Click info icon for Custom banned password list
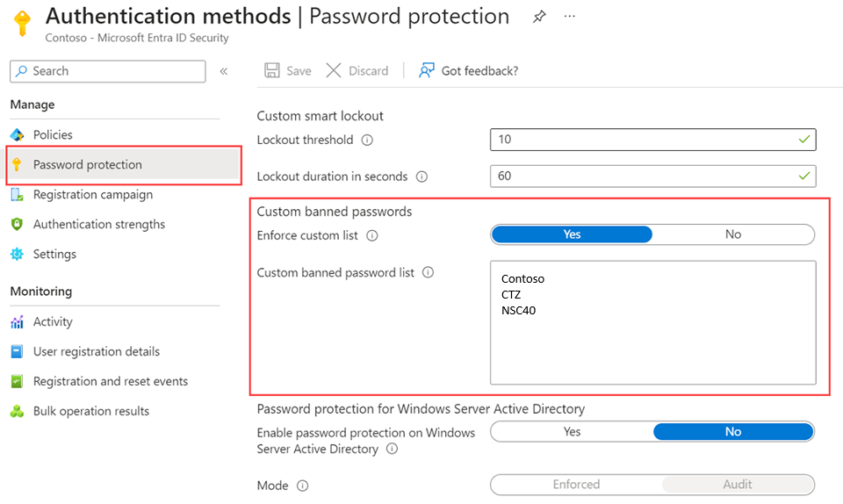The image size is (843, 504). coord(428,273)
